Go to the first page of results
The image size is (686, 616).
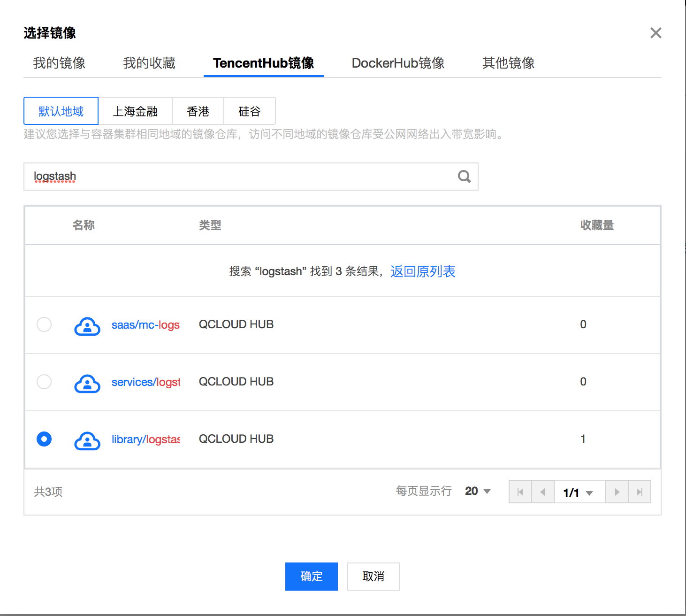[520, 492]
